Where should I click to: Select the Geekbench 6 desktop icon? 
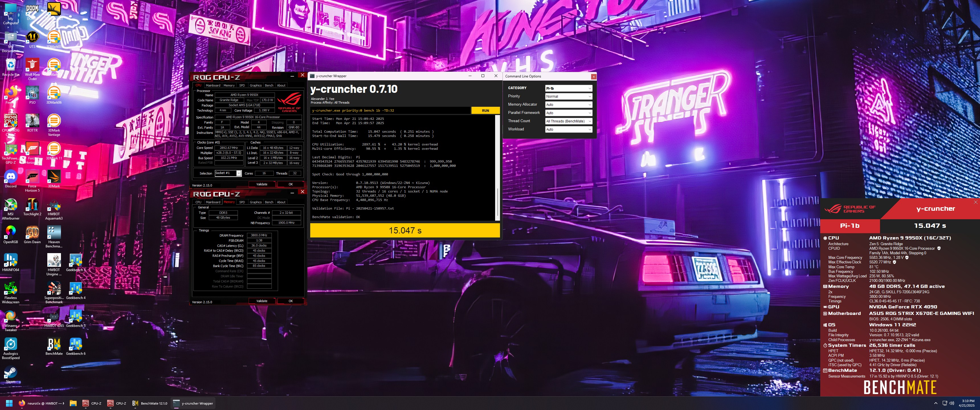[76, 346]
